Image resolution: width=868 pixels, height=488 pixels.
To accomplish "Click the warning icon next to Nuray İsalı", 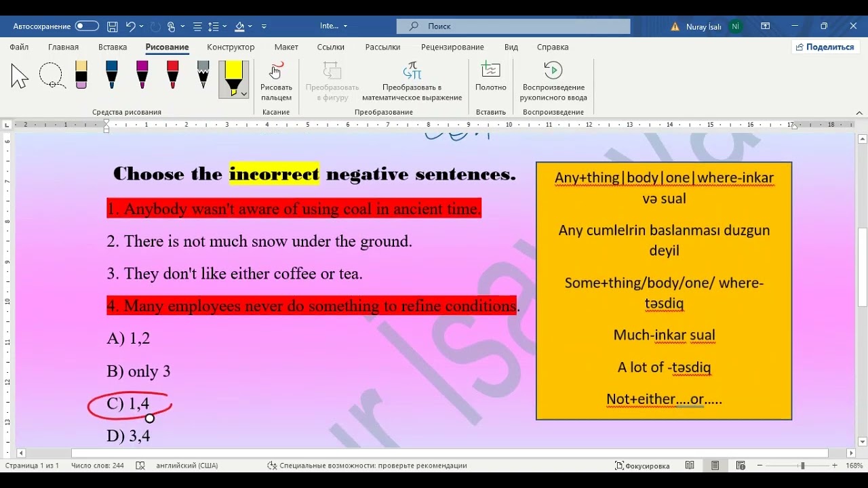I will 675,26.
